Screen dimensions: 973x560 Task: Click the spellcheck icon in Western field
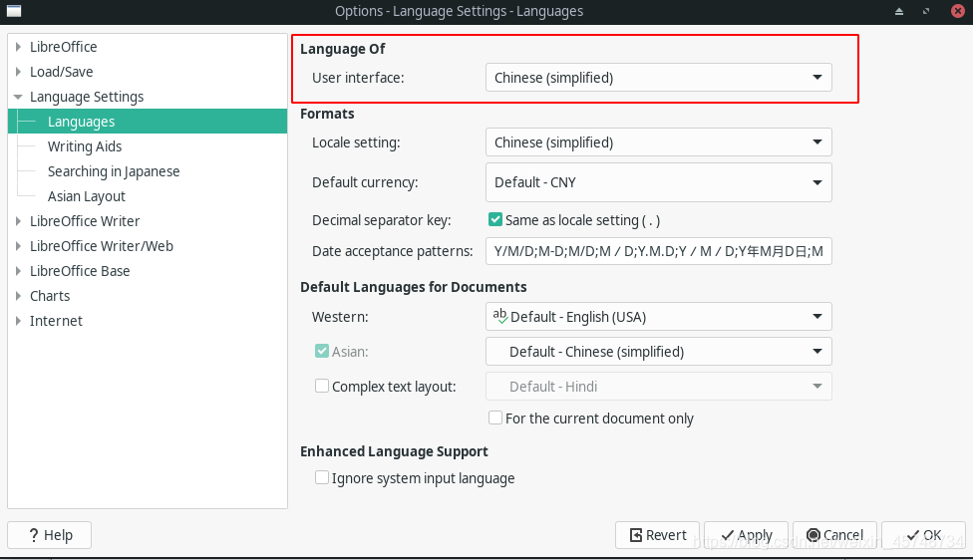500,316
